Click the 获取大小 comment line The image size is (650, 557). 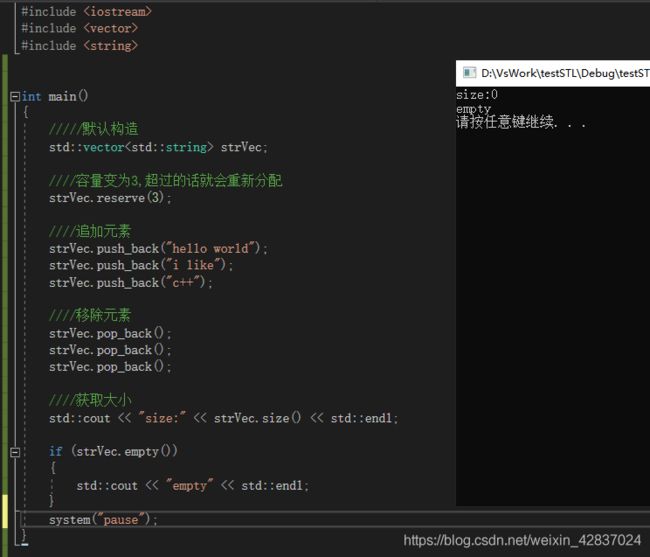point(90,400)
